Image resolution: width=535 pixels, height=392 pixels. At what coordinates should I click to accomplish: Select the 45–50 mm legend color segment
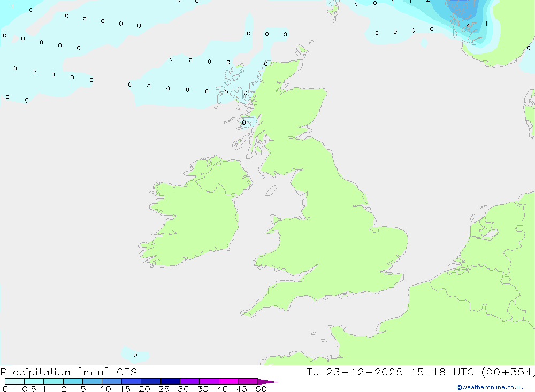click(x=248, y=381)
